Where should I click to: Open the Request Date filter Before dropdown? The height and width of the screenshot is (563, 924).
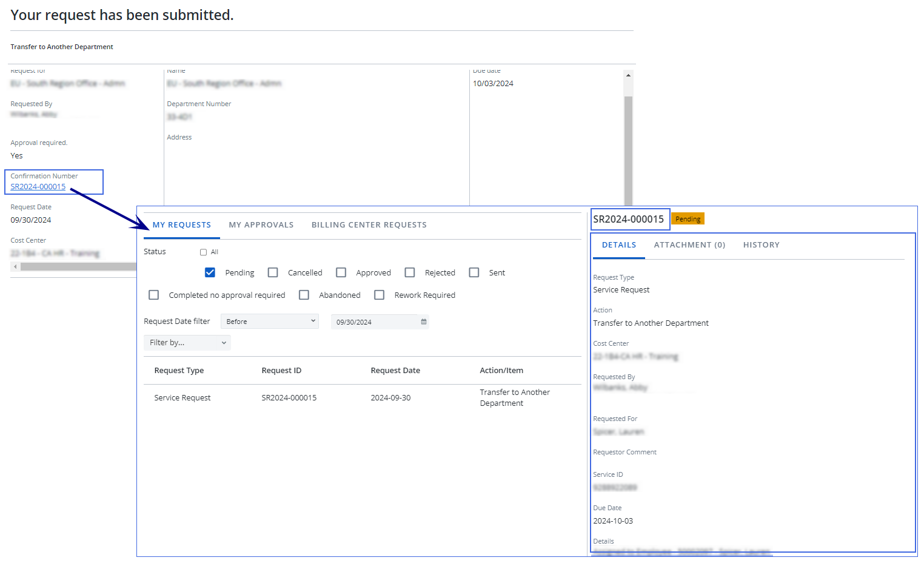point(270,322)
